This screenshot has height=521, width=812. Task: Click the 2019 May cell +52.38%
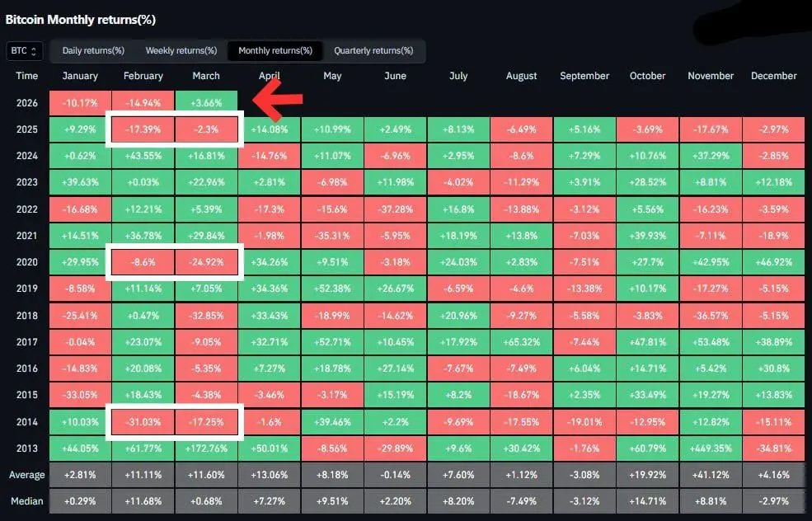pos(332,289)
